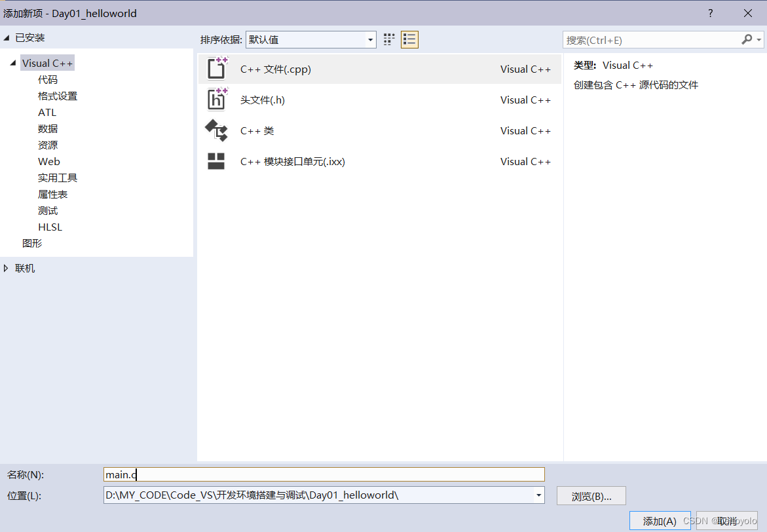Select the 格式设置 category
Screen dimensions: 767x532
58,96
